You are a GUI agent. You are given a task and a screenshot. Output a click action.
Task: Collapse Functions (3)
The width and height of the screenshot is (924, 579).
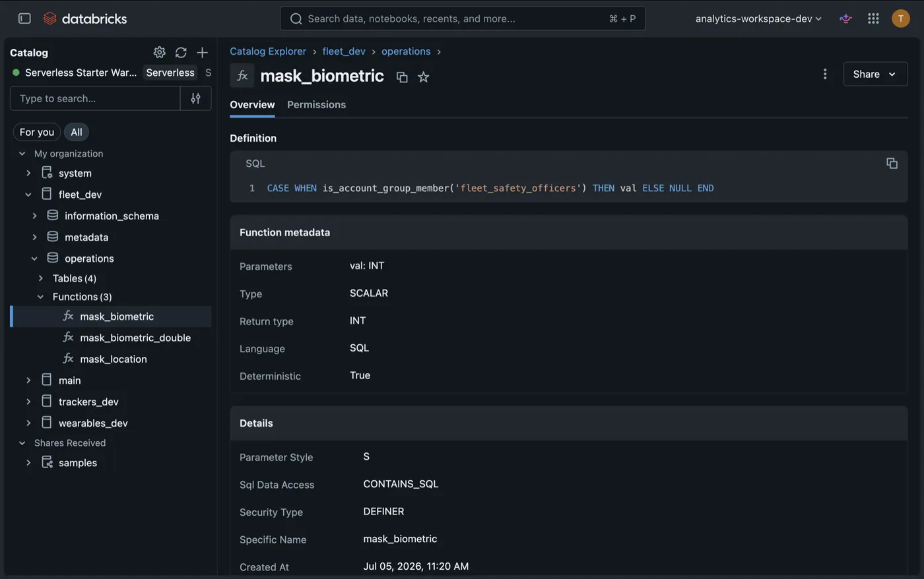[41, 297]
